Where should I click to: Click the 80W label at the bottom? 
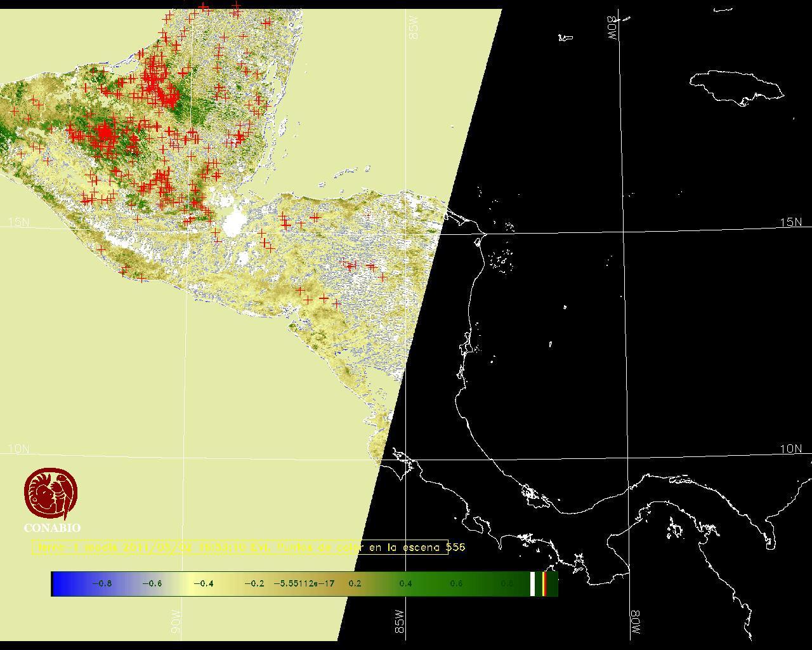pos(635,622)
